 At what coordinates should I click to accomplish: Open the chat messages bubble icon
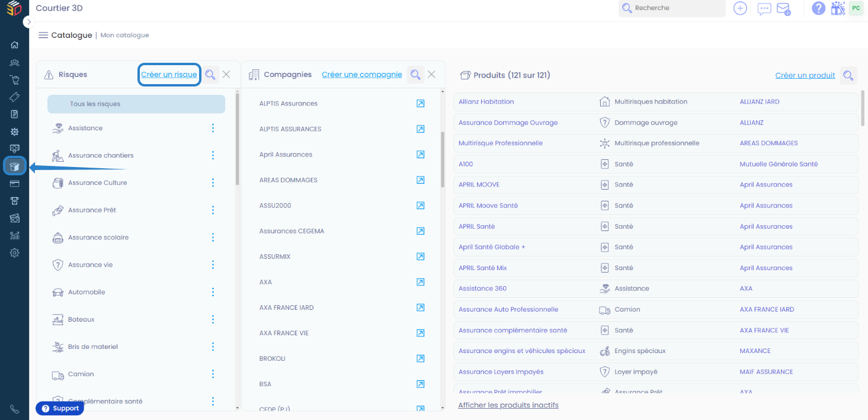(x=764, y=9)
